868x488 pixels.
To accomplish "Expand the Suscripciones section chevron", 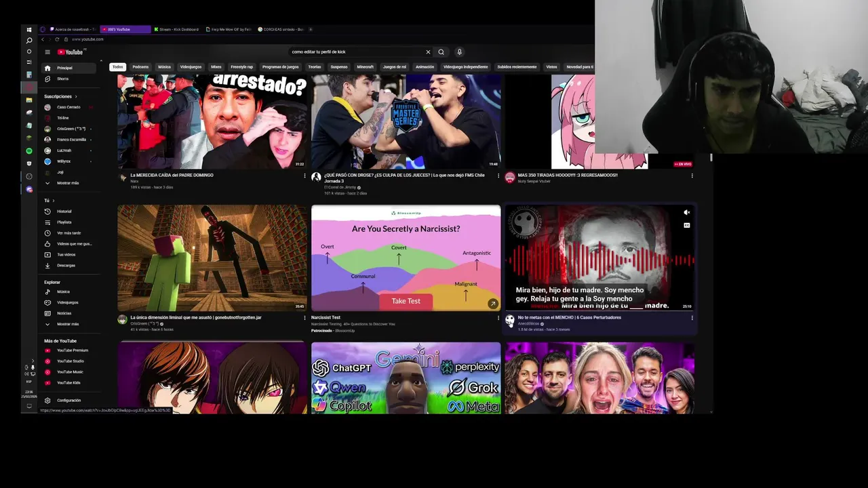I will click(x=76, y=97).
